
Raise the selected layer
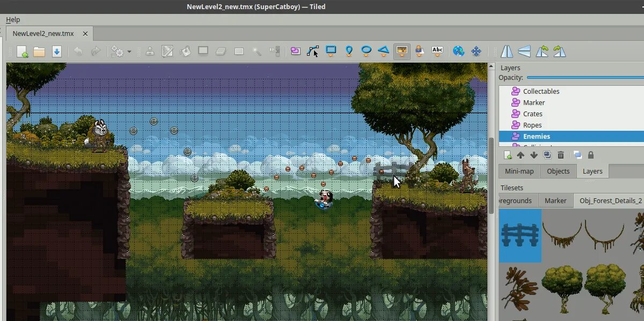pyautogui.click(x=521, y=155)
